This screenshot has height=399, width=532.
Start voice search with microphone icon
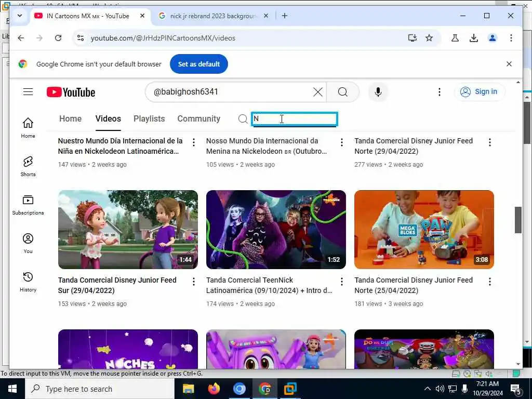[378, 92]
